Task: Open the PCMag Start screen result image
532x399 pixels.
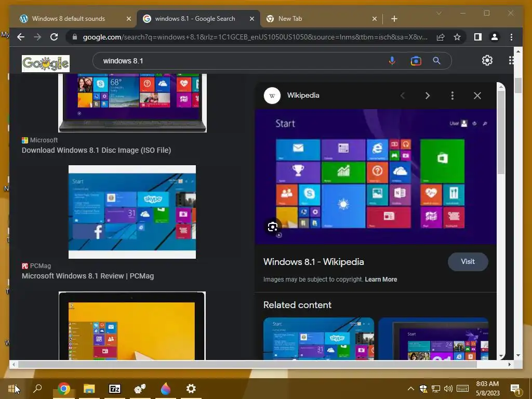Action: coord(132,212)
